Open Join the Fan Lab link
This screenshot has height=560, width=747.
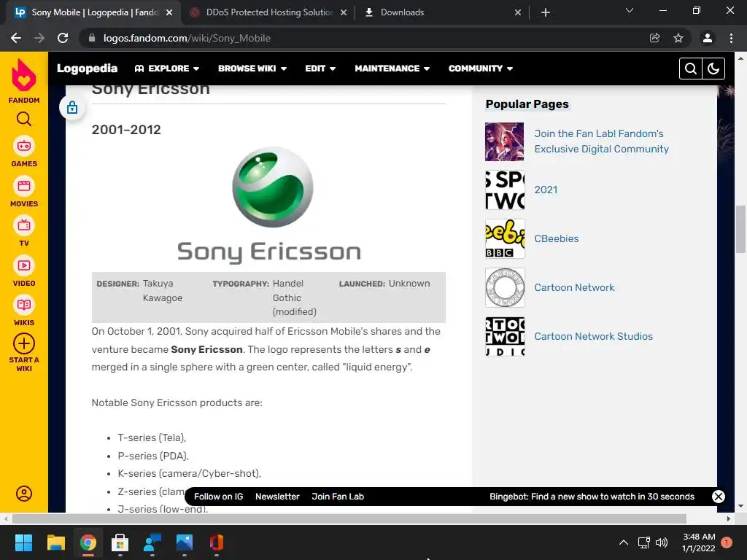(601, 141)
